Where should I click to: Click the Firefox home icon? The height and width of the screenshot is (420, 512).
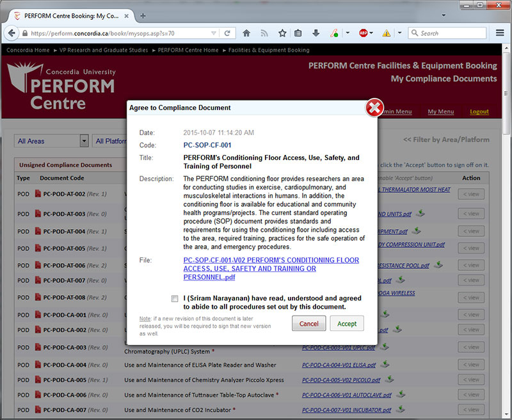click(246, 33)
